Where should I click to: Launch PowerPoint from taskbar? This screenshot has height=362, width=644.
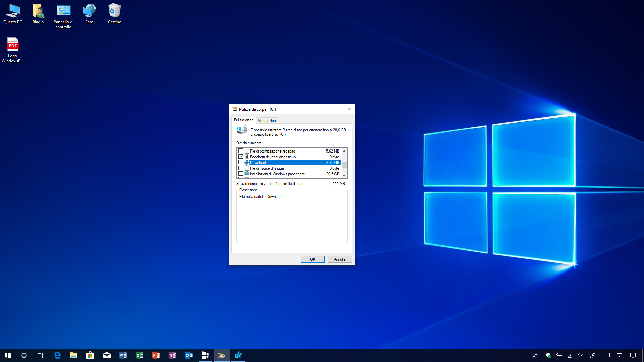pos(156,355)
